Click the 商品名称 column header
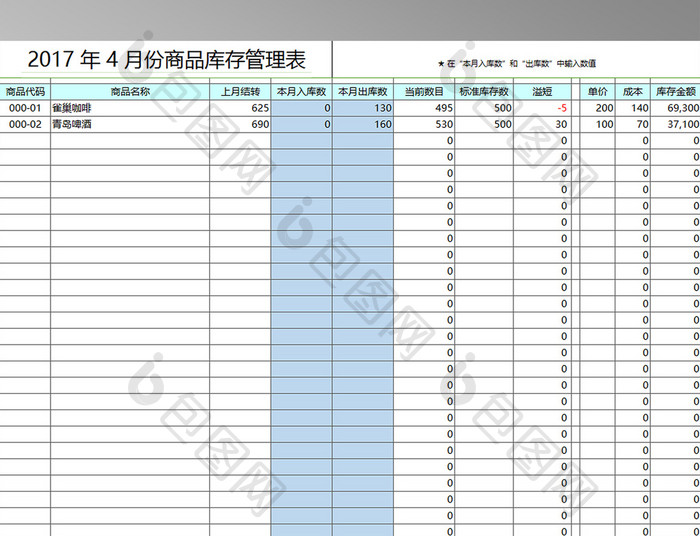The width and height of the screenshot is (700, 536). pyautogui.click(x=130, y=91)
